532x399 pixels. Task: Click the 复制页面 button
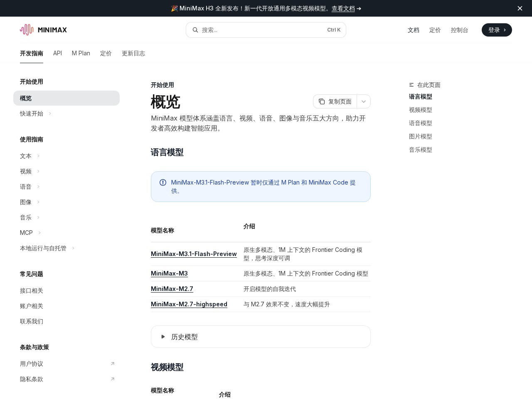click(335, 101)
